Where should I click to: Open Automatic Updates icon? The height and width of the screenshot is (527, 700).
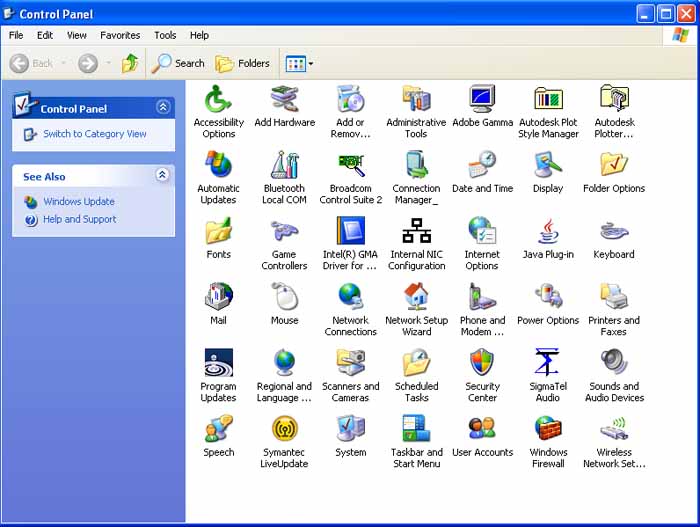[218, 164]
